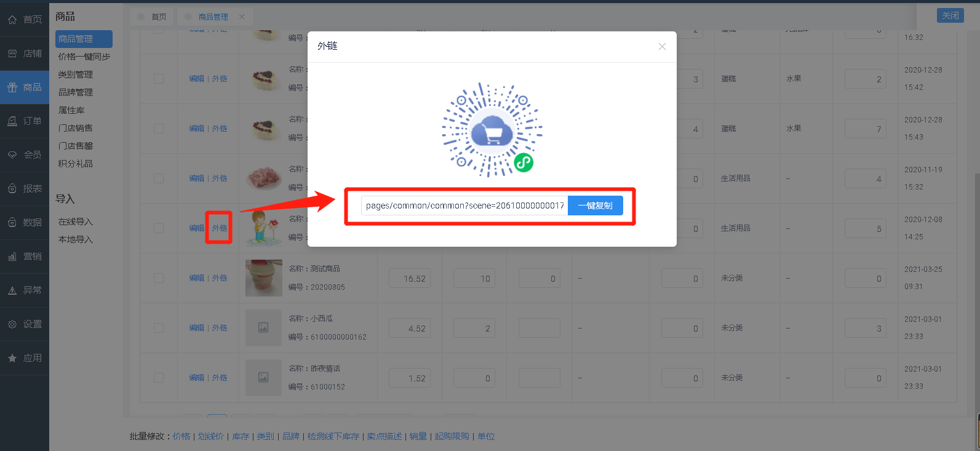Open 在线导入 under 导入
Screen dimensions: 980x451
[x=76, y=222]
